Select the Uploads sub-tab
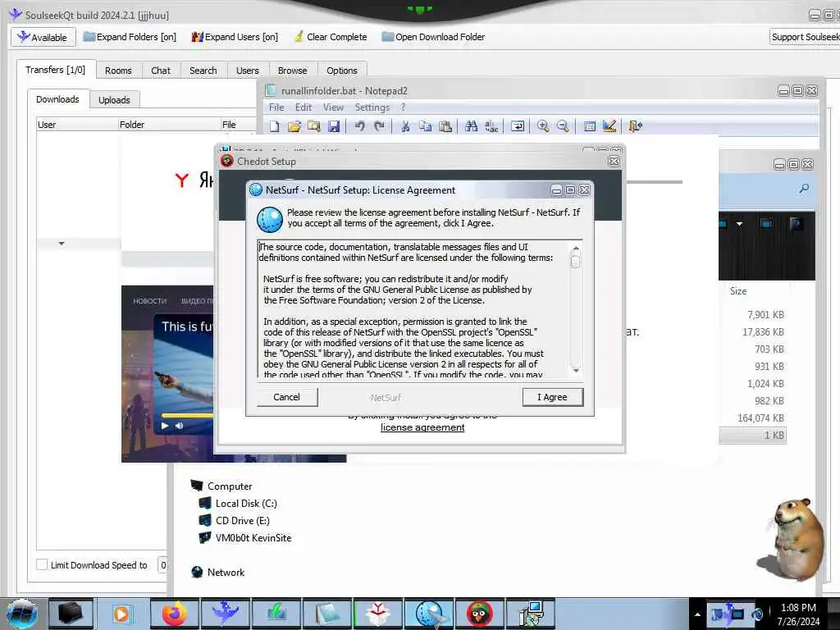840x630 pixels. [x=114, y=99]
